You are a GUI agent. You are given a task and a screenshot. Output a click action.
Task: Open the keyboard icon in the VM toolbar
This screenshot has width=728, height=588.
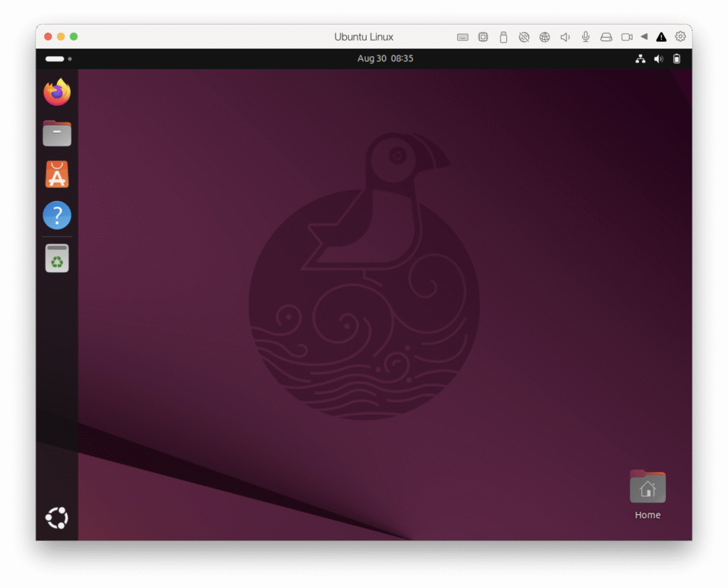(x=462, y=37)
